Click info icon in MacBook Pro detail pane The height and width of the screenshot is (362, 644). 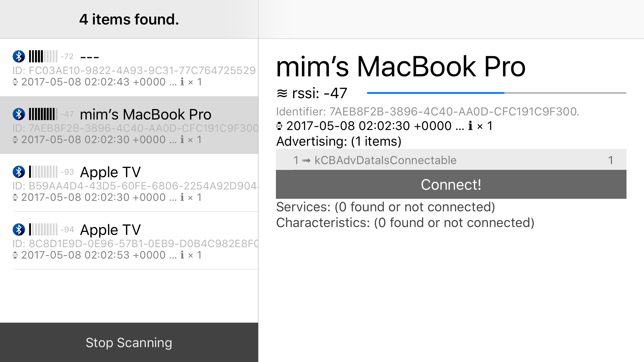(470, 126)
